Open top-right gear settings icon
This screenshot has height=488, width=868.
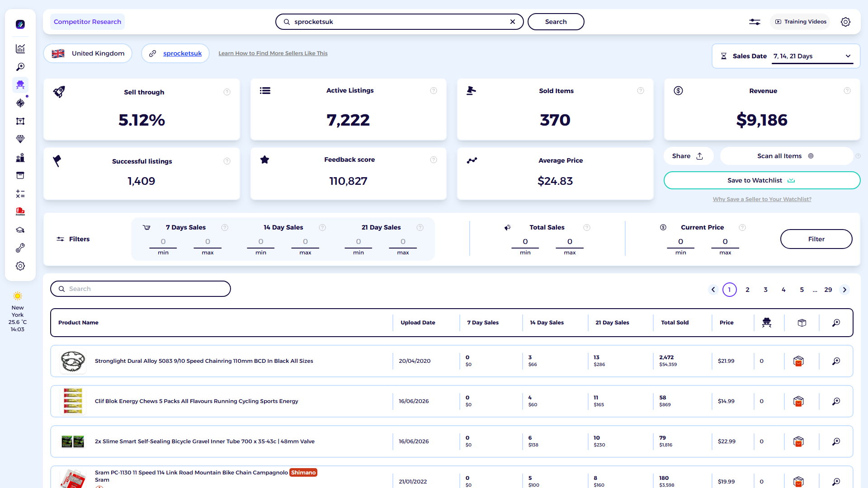[845, 22]
